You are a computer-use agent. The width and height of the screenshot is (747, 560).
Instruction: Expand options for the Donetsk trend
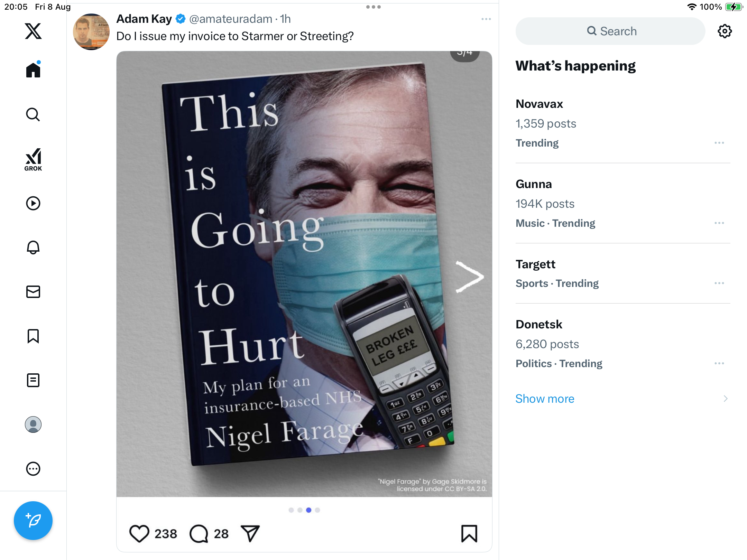click(x=719, y=363)
